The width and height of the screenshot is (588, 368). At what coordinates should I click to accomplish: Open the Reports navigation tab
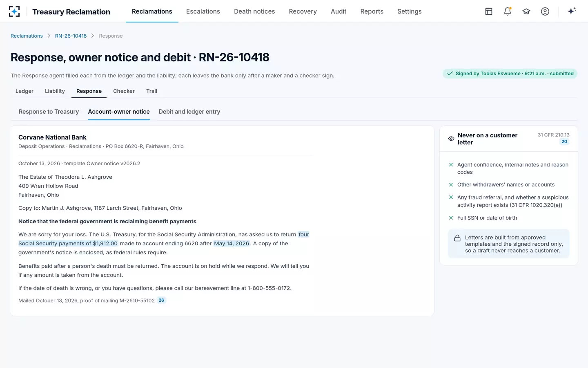(372, 11)
